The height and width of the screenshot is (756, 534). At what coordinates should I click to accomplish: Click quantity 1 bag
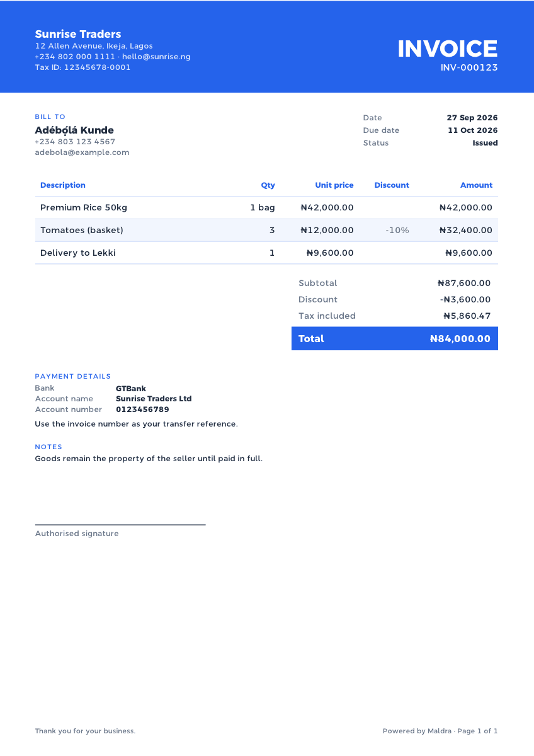click(263, 207)
